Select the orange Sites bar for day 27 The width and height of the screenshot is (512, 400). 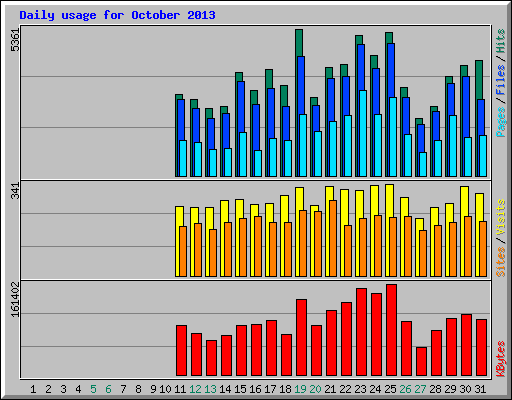(x=423, y=253)
